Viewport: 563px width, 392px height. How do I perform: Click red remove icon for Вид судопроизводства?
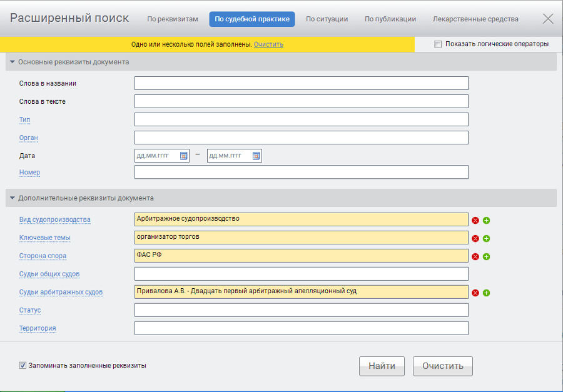(x=475, y=220)
